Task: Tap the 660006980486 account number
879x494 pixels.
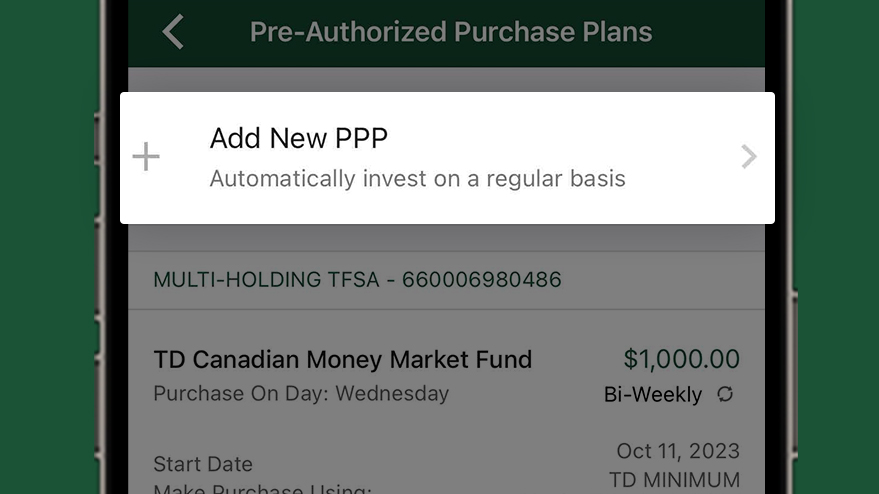Action: coord(482,279)
